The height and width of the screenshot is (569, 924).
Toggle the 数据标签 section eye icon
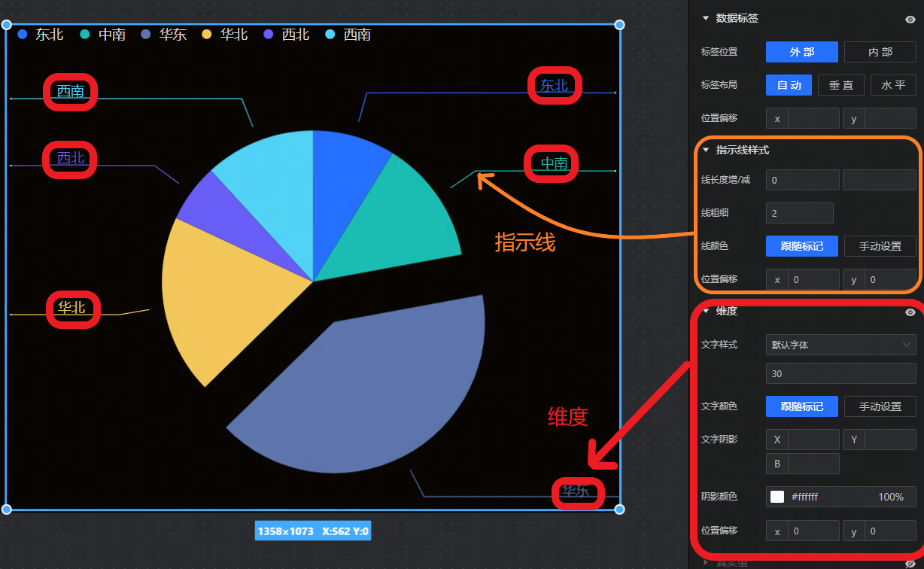tap(910, 19)
